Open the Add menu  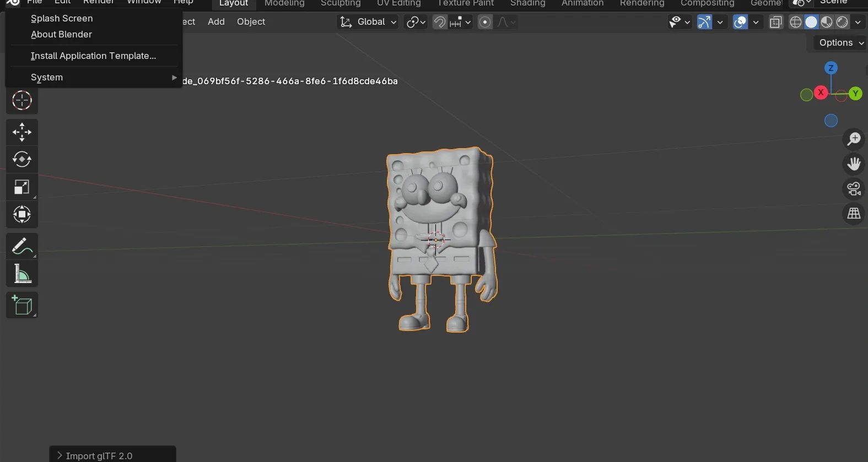[216, 22]
